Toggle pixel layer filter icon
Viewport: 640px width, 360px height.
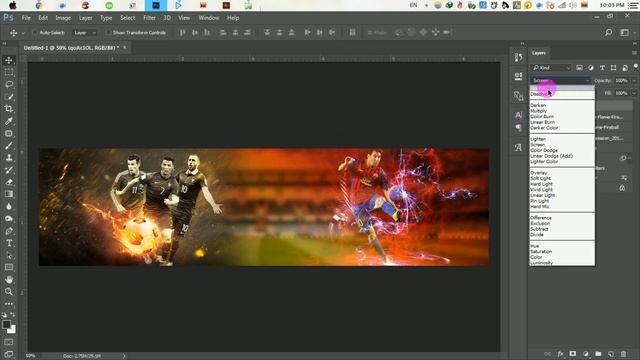point(580,68)
